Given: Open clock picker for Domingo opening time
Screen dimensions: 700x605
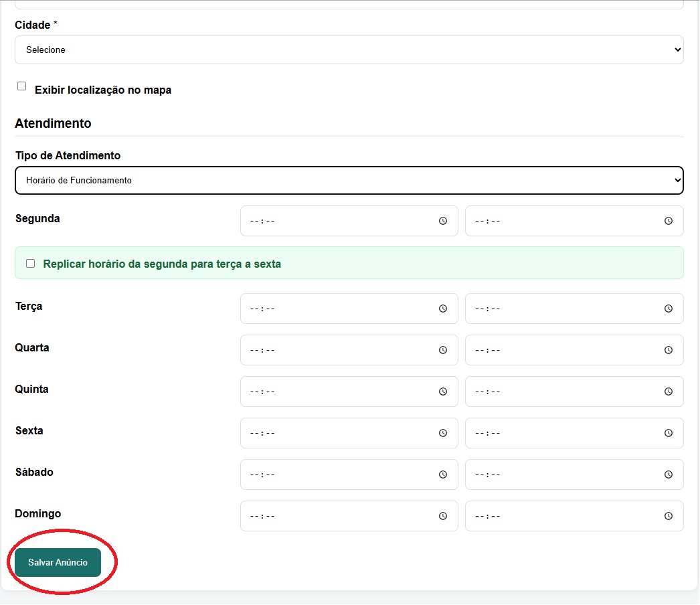Looking at the screenshot, I should click(443, 516).
